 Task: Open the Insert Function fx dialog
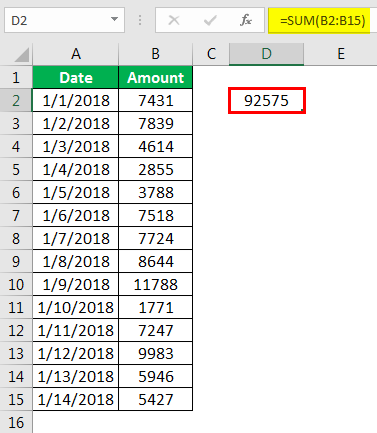(x=246, y=21)
